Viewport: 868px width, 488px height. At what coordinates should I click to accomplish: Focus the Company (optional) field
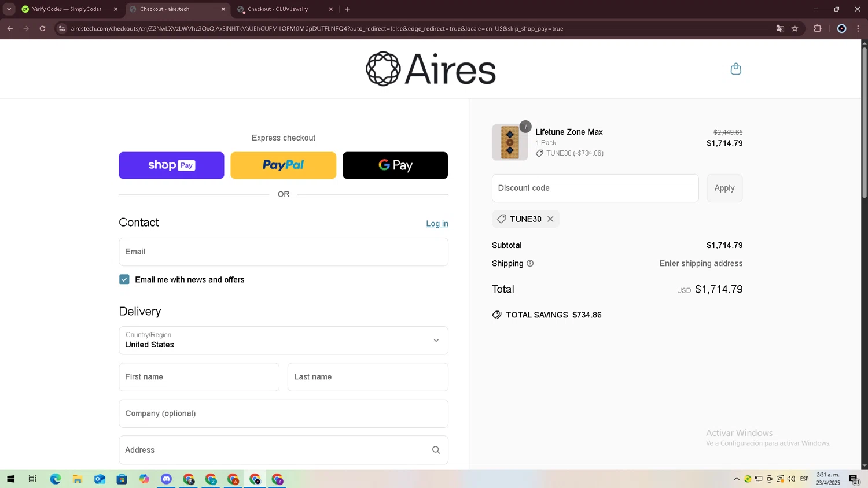[284, 413]
